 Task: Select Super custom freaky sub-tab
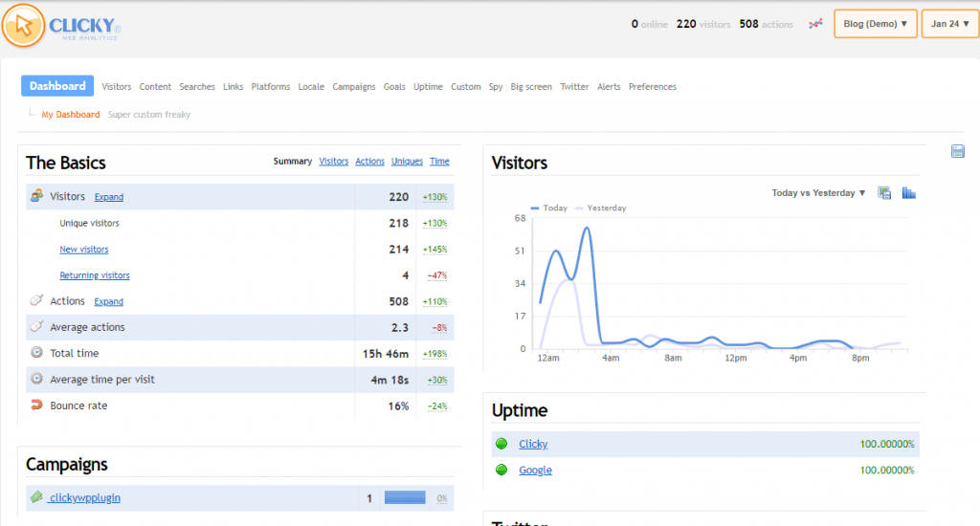pos(148,115)
